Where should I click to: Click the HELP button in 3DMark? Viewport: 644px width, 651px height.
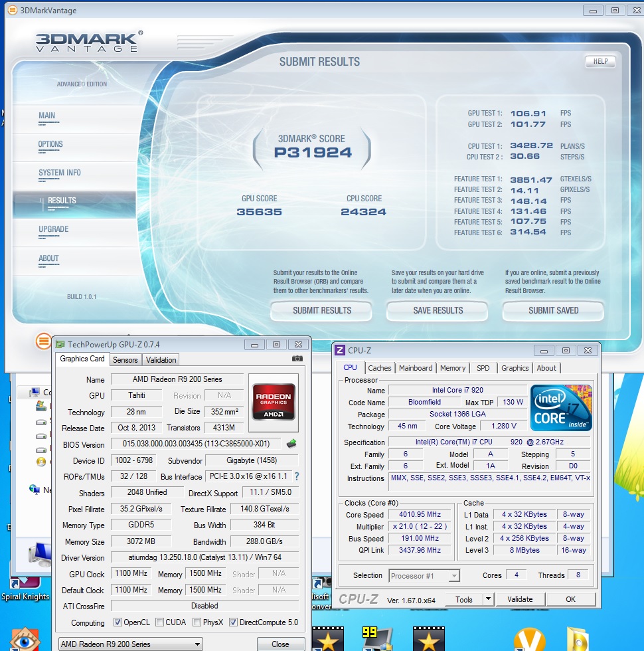(x=600, y=61)
